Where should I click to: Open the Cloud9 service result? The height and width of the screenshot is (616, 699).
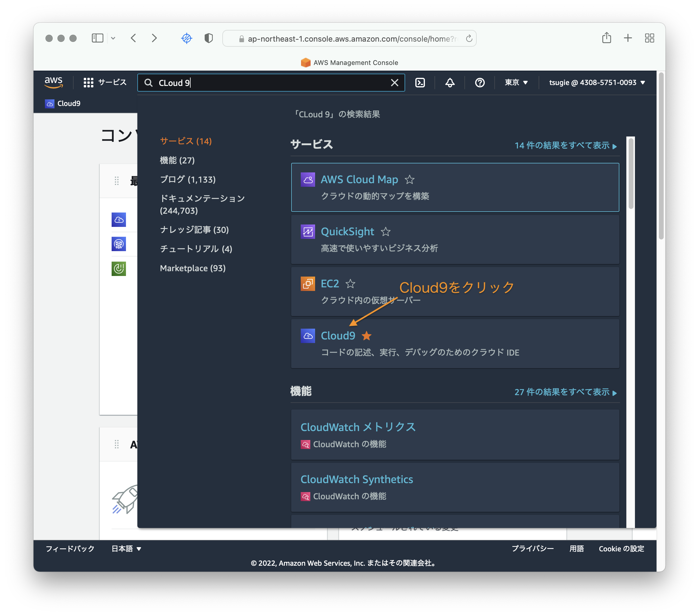coord(338,336)
